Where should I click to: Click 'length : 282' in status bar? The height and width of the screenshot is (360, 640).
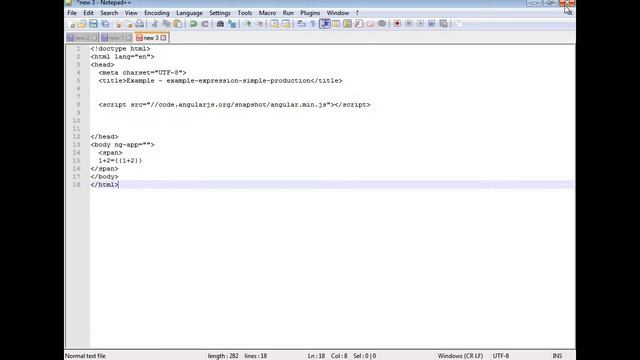tap(223, 356)
